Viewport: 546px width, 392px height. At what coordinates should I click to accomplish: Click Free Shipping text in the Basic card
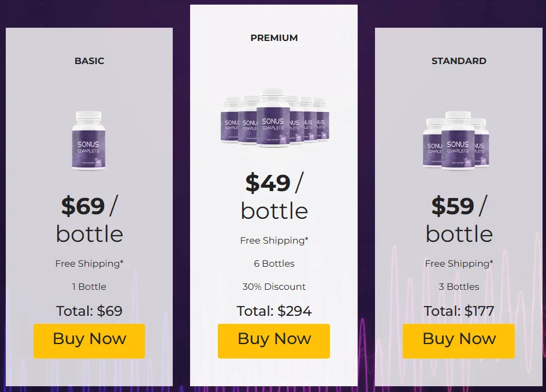[89, 263]
